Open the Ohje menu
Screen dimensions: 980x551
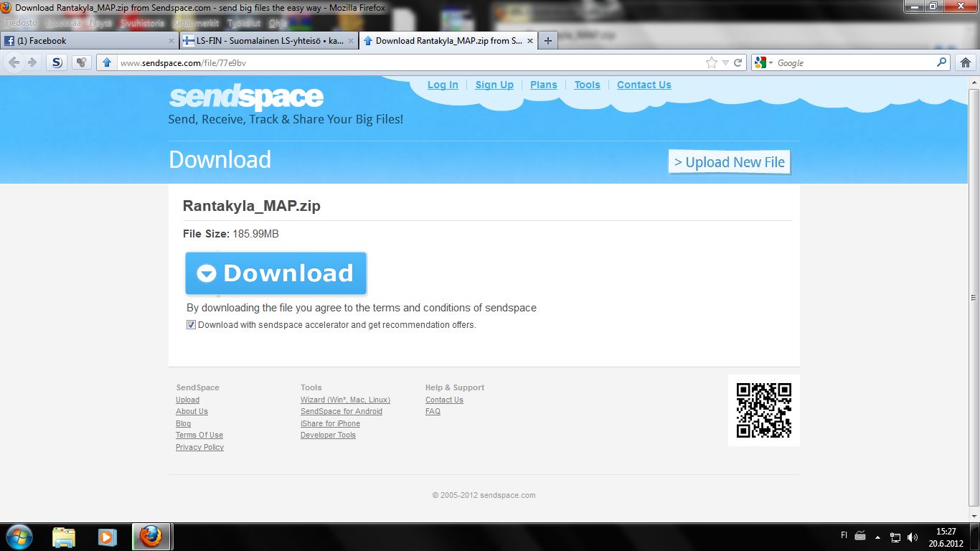(278, 23)
